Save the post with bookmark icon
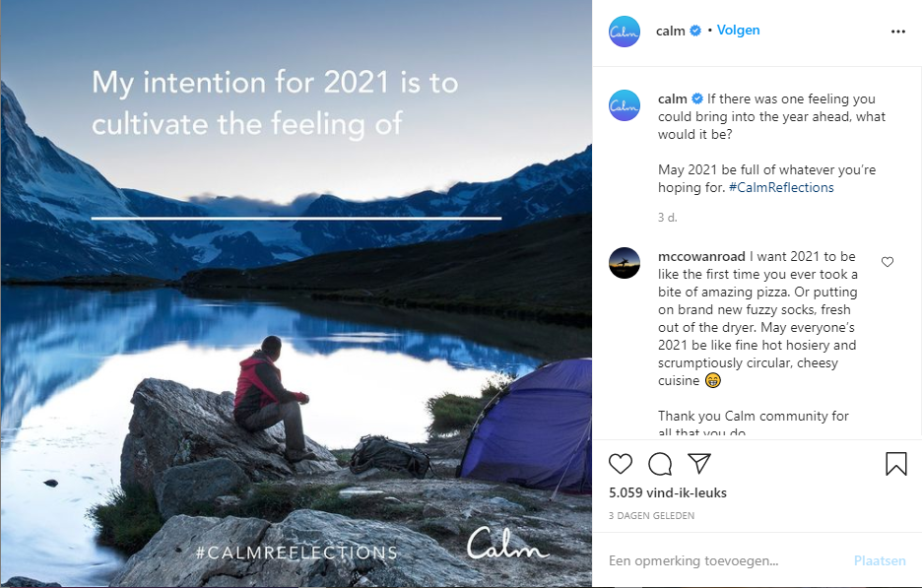 coord(895,464)
